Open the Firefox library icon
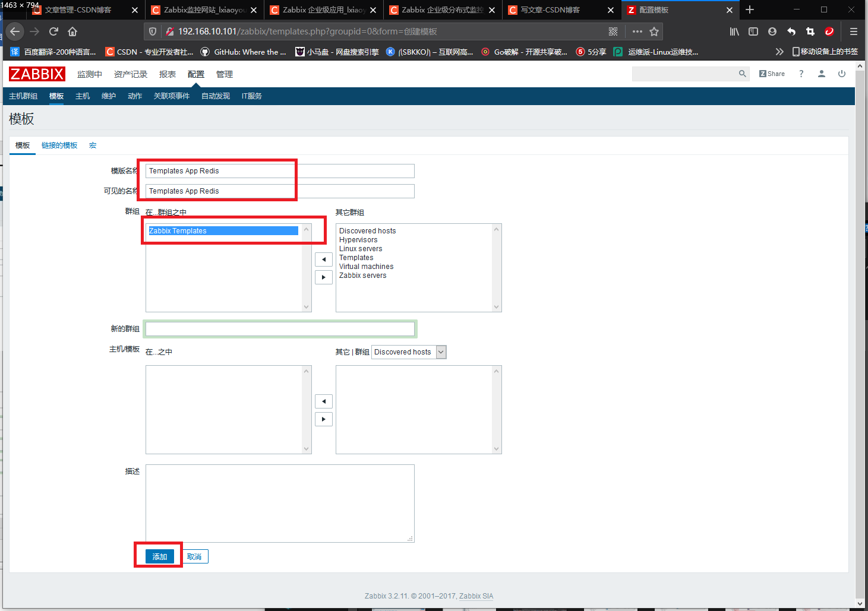Viewport: 868px width, 611px height. pyautogui.click(x=734, y=31)
